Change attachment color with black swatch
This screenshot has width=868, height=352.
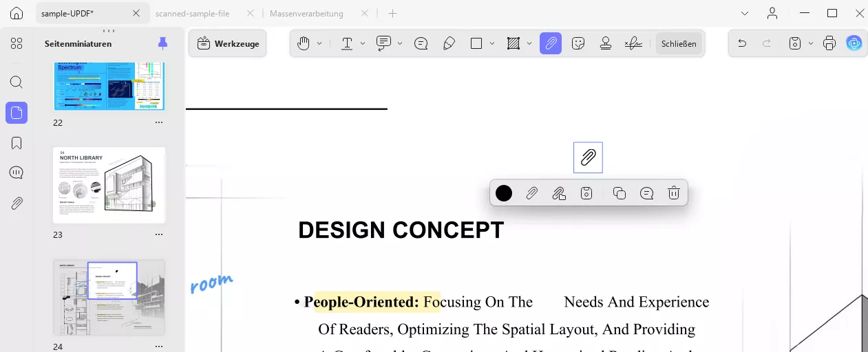tap(504, 193)
